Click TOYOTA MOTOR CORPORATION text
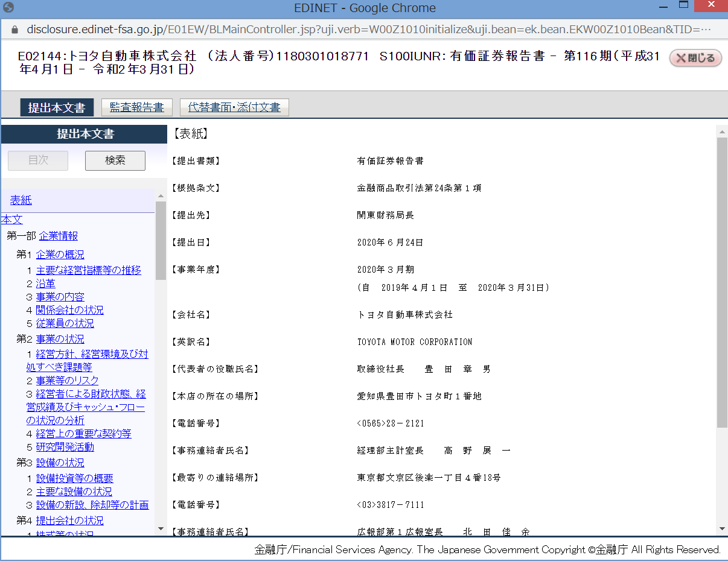 coord(415,342)
